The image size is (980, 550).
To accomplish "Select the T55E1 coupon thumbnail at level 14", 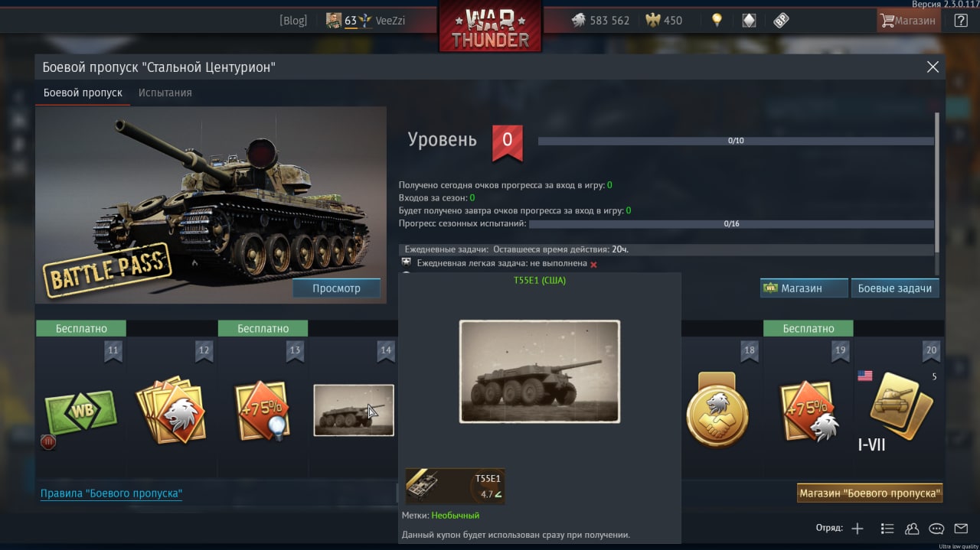I will 354,411.
